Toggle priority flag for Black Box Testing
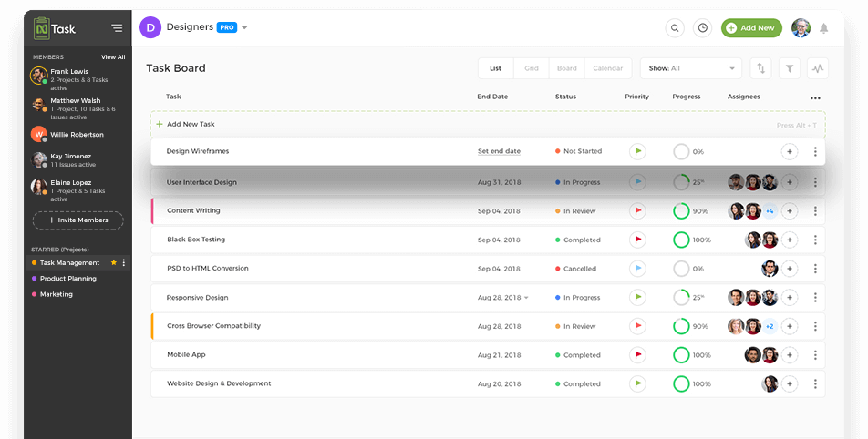This screenshot has width=868, height=439. [x=638, y=240]
